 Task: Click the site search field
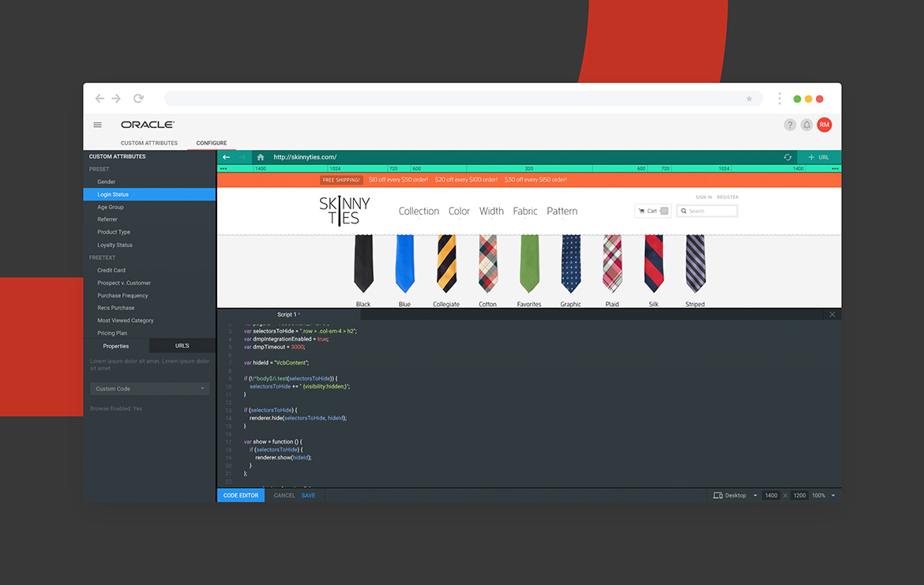tap(707, 211)
